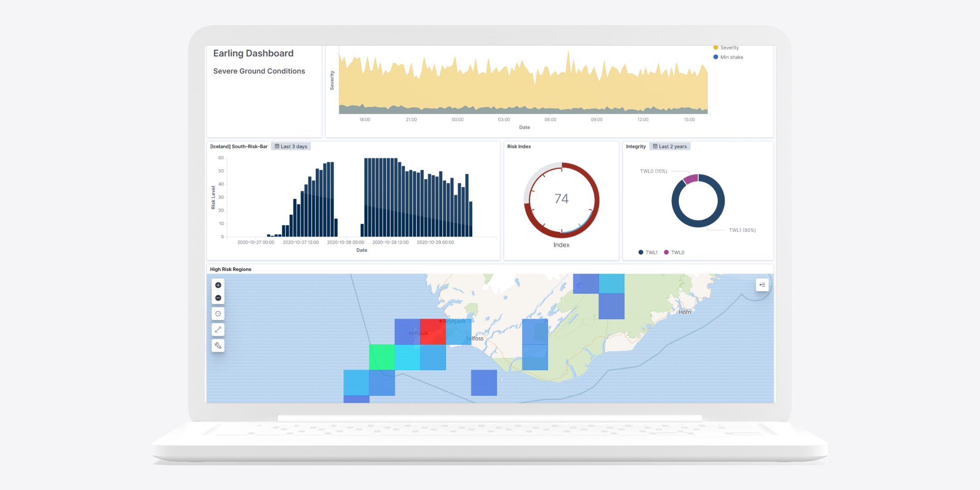Open the Last 3 days time range badge
The image size is (980, 490).
click(291, 147)
